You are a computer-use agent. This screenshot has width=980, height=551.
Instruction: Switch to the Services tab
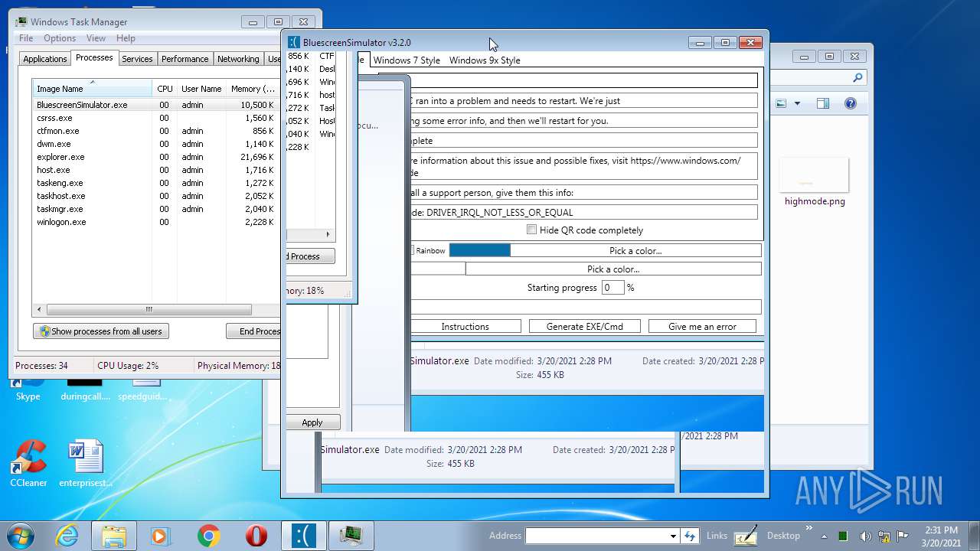(x=137, y=59)
